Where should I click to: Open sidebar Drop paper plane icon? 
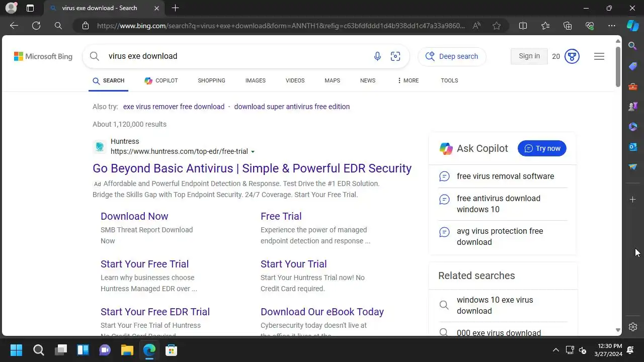click(633, 167)
